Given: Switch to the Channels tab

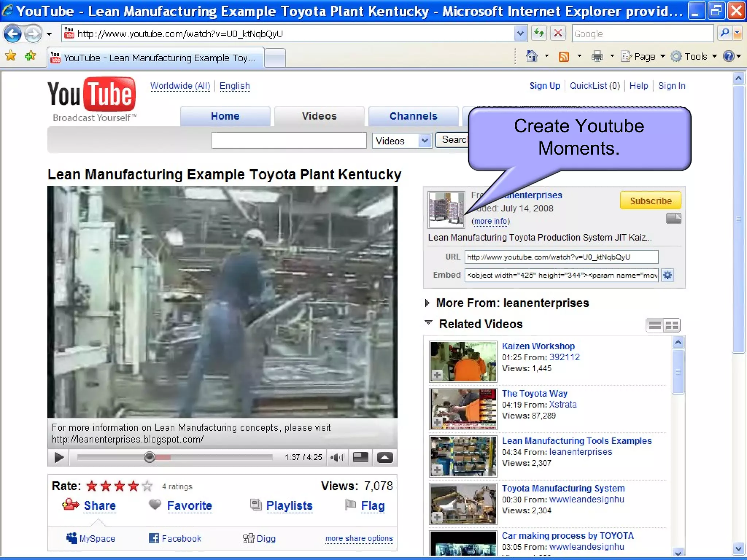Looking at the screenshot, I should pyautogui.click(x=413, y=116).
